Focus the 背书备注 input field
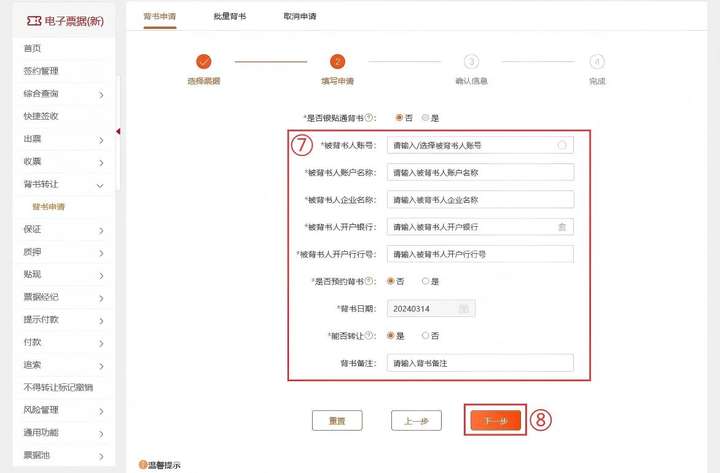This screenshot has width=720, height=473. pyautogui.click(x=480, y=363)
